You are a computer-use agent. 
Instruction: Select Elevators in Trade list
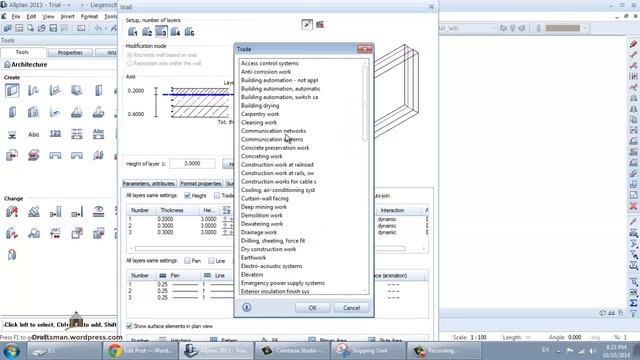(252, 274)
